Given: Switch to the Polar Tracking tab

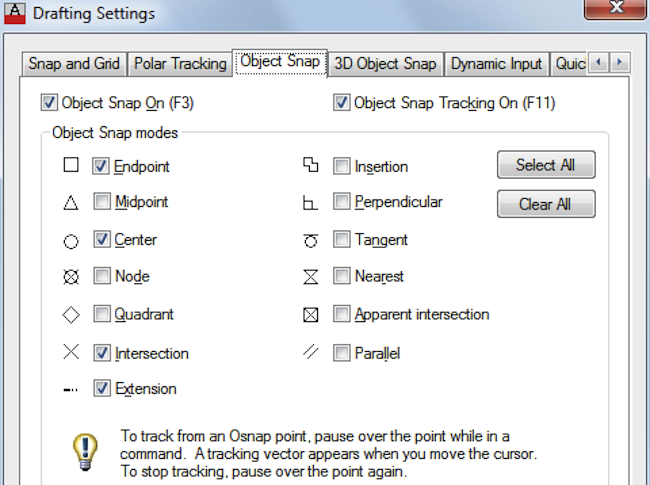Looking at the screenshot, I should pyautogui.click(x=180, y=63).
